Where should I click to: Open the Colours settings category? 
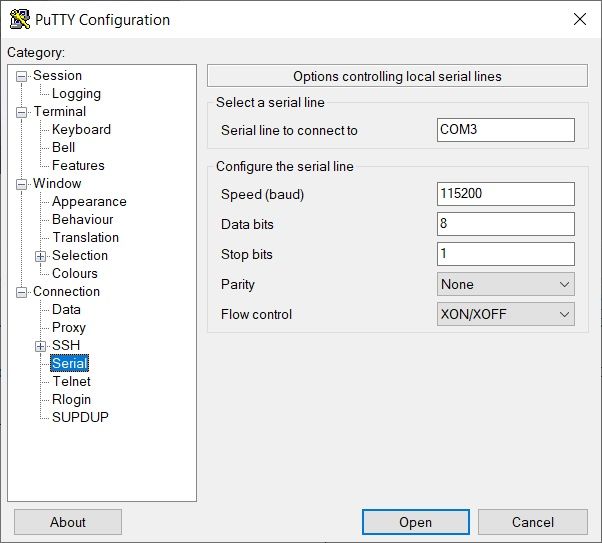(75, 273)
